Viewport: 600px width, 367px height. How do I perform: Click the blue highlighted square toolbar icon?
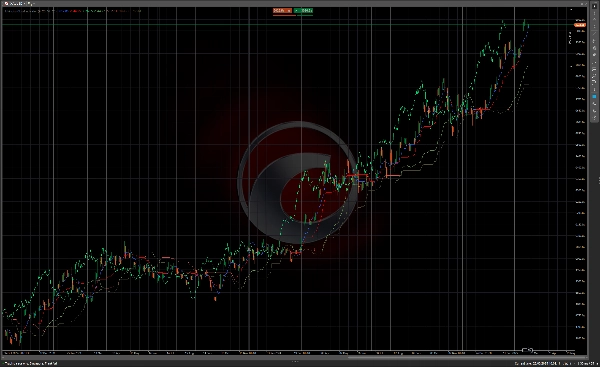pos(594,96)
